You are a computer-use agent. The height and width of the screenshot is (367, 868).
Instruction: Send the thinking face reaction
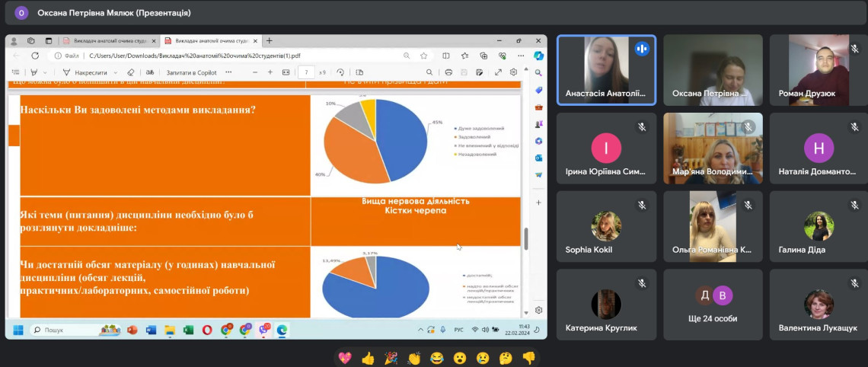click(506, 358)
